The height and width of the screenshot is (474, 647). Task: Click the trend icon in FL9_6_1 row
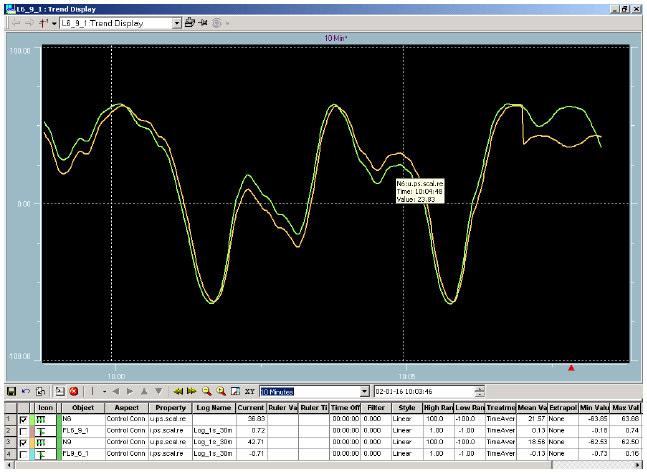[x=41, y=455]
